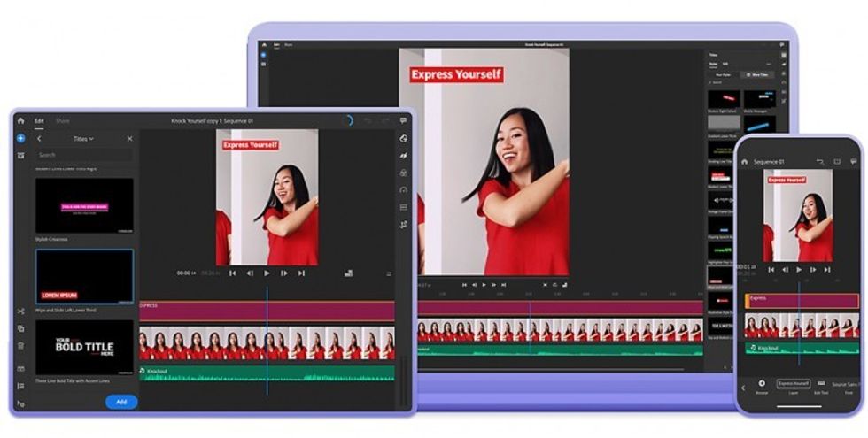Select the trash delete icon on tablet sidebar
Screen dimensions: 868x438
tap(21, 346)
